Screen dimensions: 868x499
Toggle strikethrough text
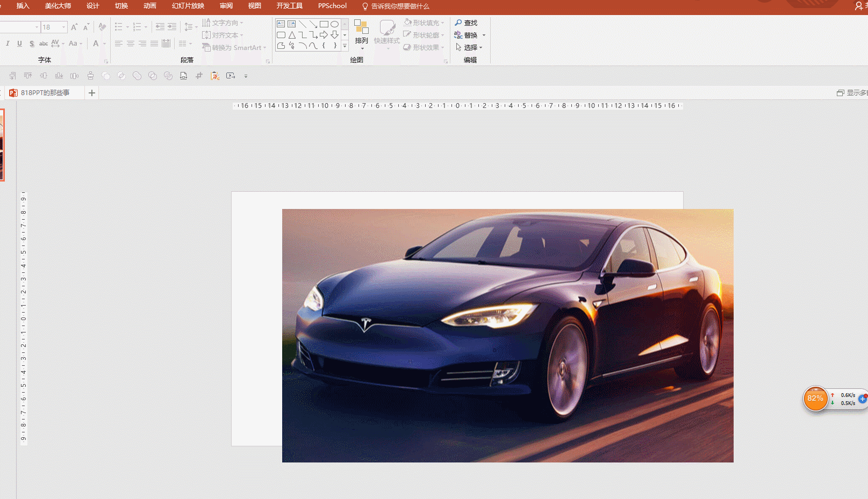click(44, 44)
